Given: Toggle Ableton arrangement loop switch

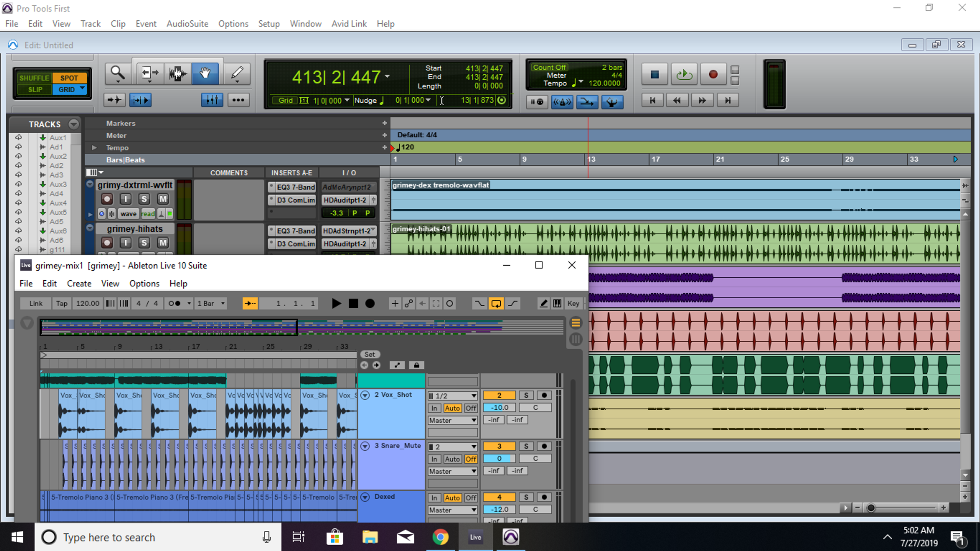Looking at the screenshot, I should pyautogui.click(x=496, y=304).
